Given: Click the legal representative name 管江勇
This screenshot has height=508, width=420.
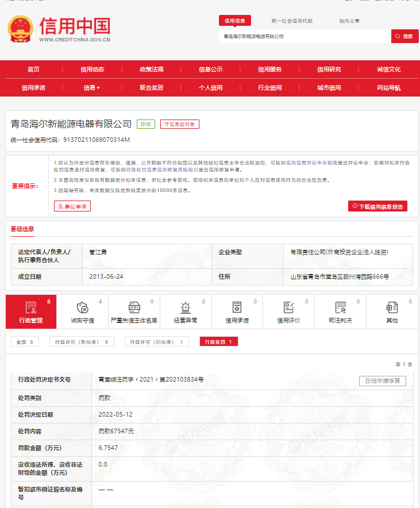Looking at the screenshot, I should (98, 252).
